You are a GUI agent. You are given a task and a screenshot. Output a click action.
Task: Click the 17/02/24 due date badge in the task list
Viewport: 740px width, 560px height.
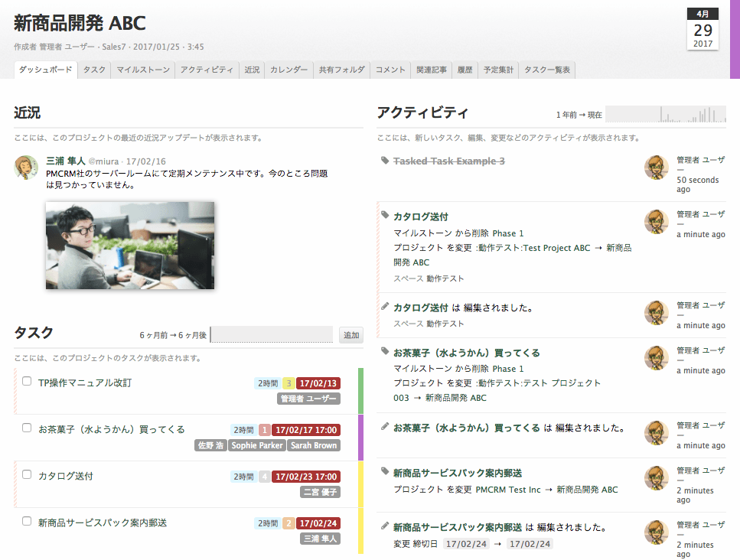(318, 524)
